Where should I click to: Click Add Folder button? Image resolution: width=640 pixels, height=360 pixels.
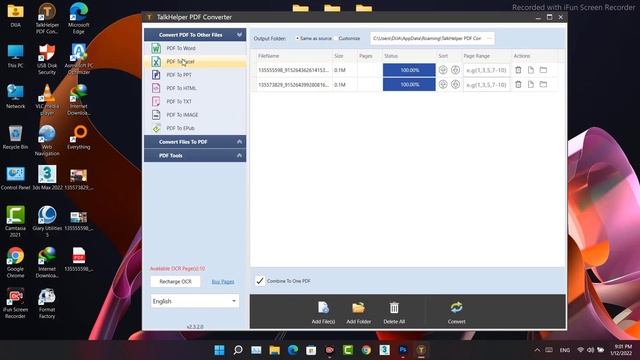pos(358,313)
